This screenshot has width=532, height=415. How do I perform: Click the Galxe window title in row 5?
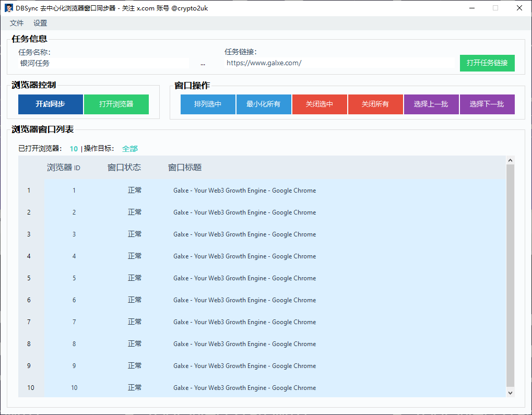245,278
